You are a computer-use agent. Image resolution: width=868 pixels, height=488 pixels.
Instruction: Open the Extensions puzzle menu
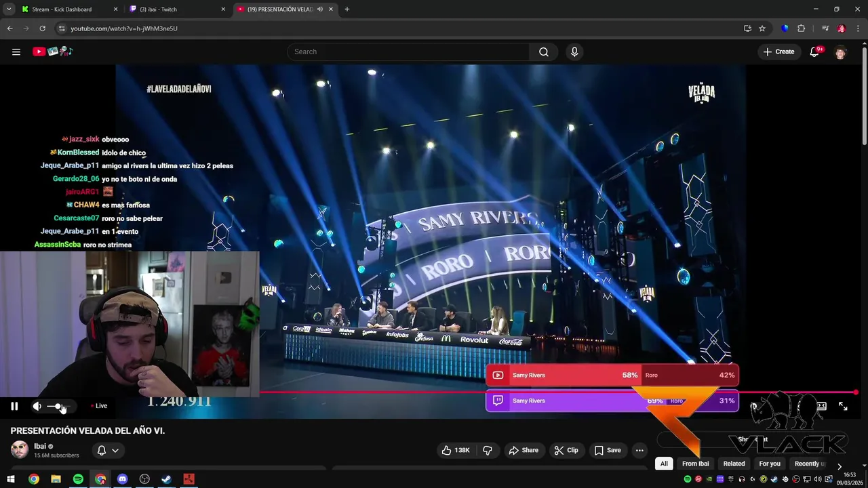(x=801, y=28)
